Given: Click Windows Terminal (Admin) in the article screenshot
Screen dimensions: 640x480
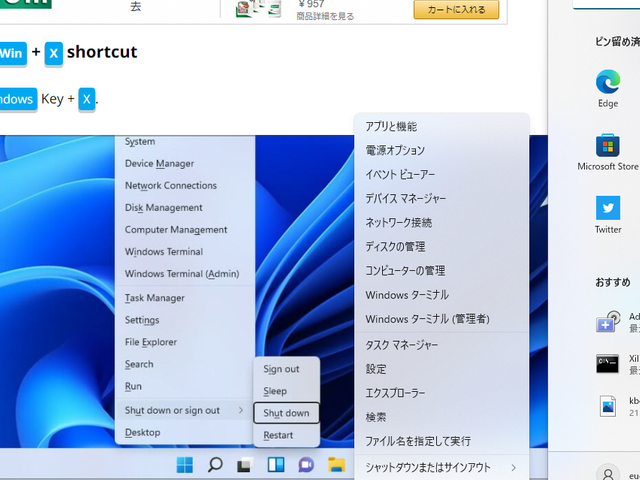Looking at the screenshot, I should (x=185, y=274).
